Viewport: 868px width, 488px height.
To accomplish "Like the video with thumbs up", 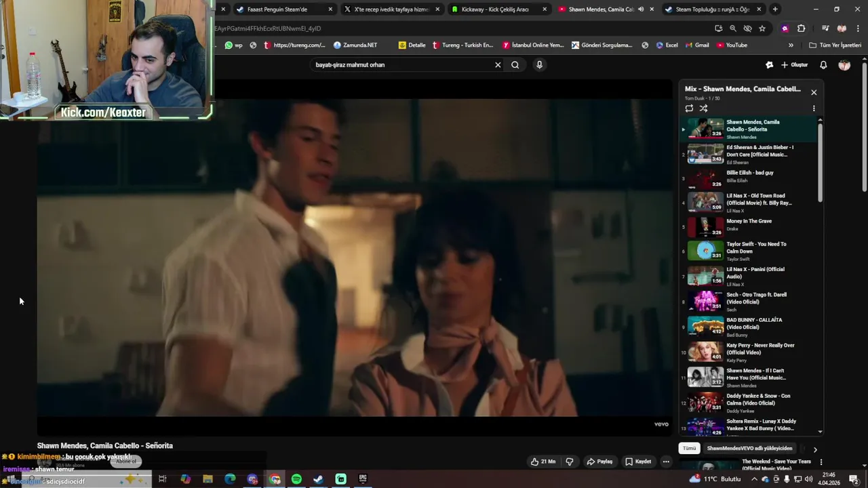I will 543,462.
